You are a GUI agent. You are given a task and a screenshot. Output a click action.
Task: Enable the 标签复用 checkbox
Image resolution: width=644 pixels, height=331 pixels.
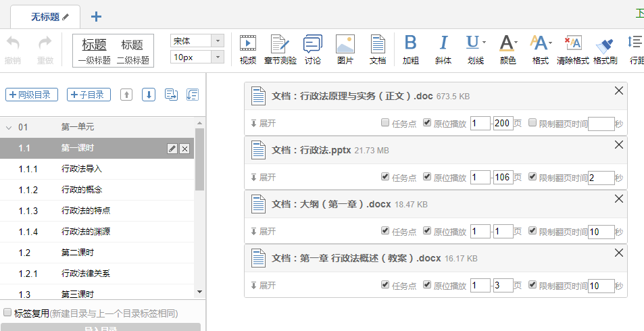[x=7, y=313]
